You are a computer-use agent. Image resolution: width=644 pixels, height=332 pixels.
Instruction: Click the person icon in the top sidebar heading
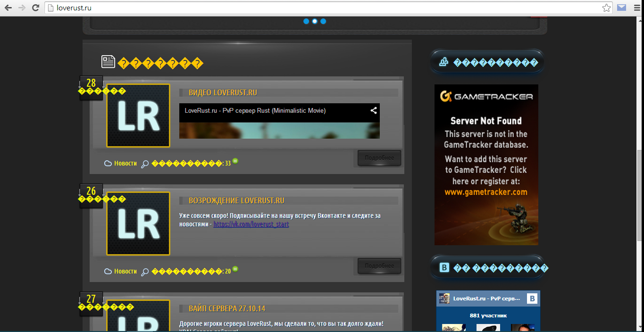point(443,62)
